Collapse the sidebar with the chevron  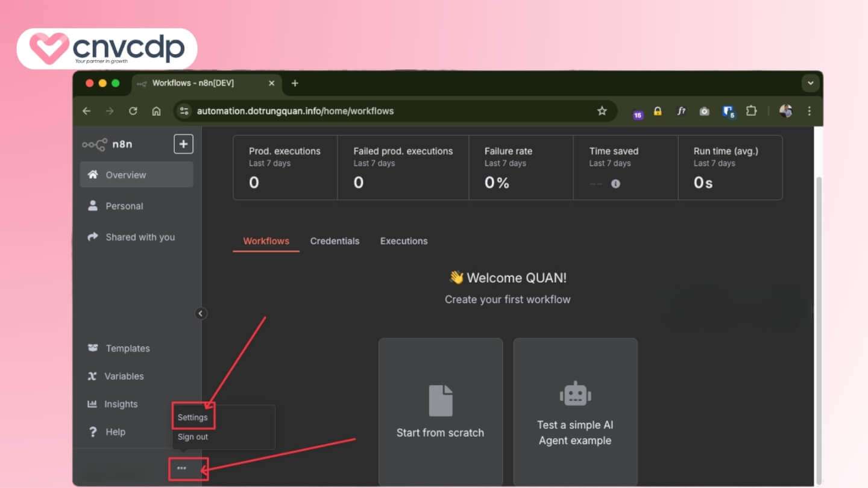click(x=201, y=313)
